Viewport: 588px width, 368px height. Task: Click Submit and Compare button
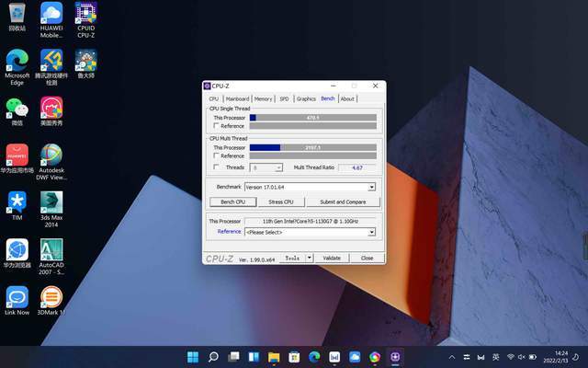[343, 202]
